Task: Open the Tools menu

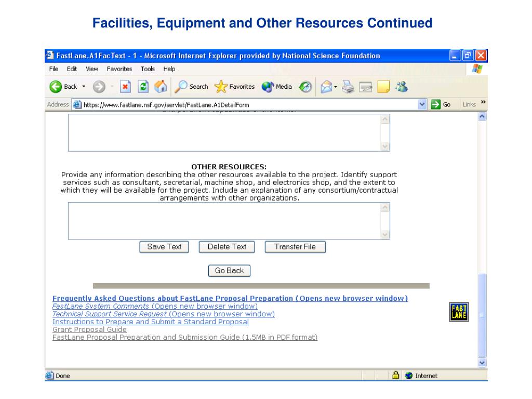Action: (x=148, y=69)
